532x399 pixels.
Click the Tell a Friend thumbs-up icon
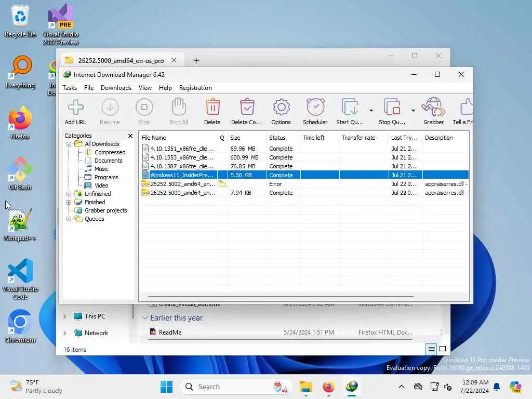467,108
